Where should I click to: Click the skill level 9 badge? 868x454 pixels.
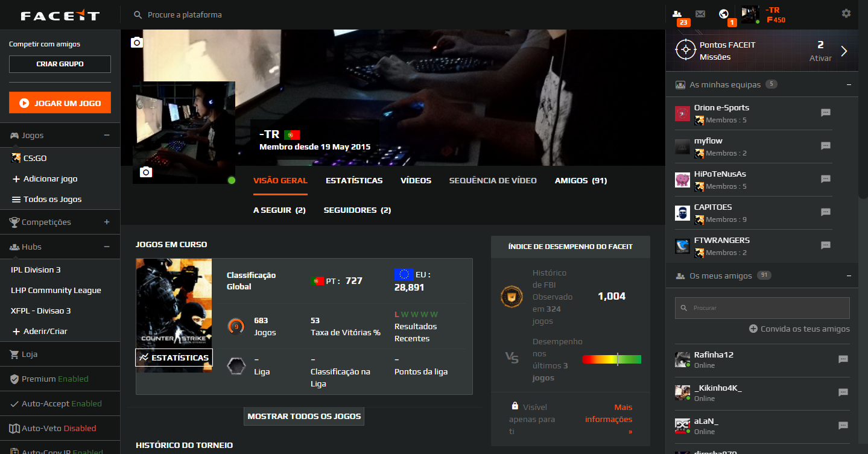pyautogui.click(x=236, y=327)
